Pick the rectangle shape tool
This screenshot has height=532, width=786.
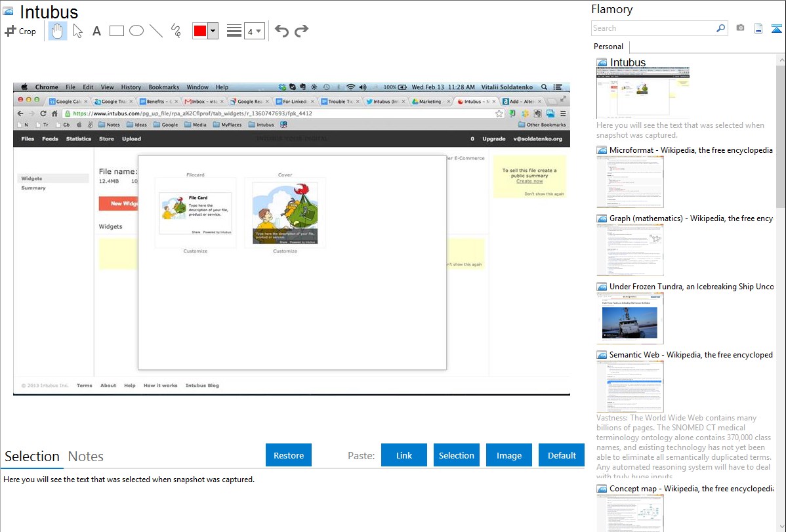tap(117, 31)
